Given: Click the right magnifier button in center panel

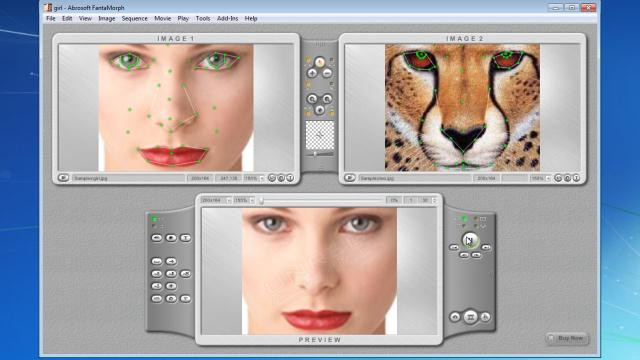Looking at the screenshot, I should [x=327, y=99].
